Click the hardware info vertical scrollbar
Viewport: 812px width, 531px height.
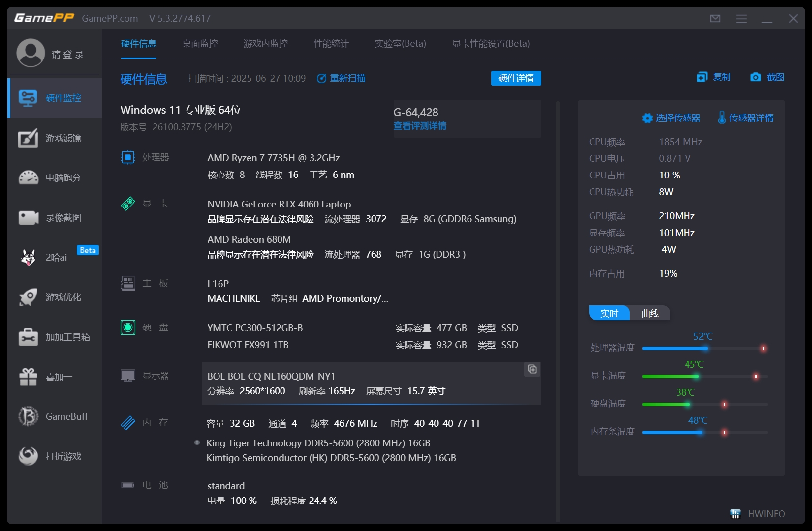pos(558,311)
